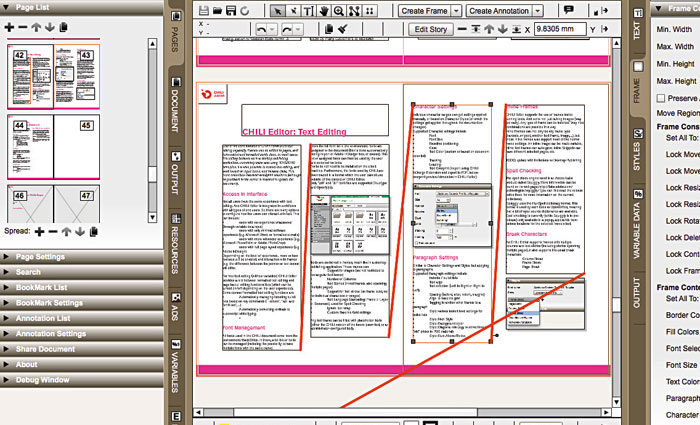The width and height of the screenshot is (700, 425).
Task: Switch to the VARIABLES vertical tab
Action: pyautogui.click(x=175, y=367)
